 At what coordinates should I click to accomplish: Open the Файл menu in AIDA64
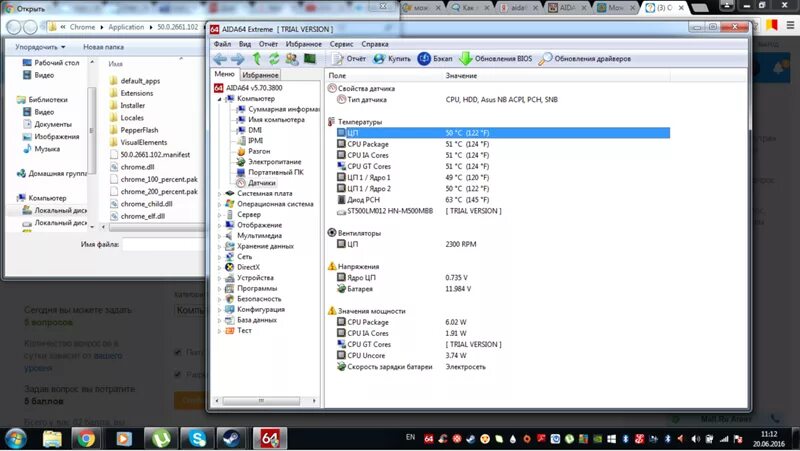222,44
